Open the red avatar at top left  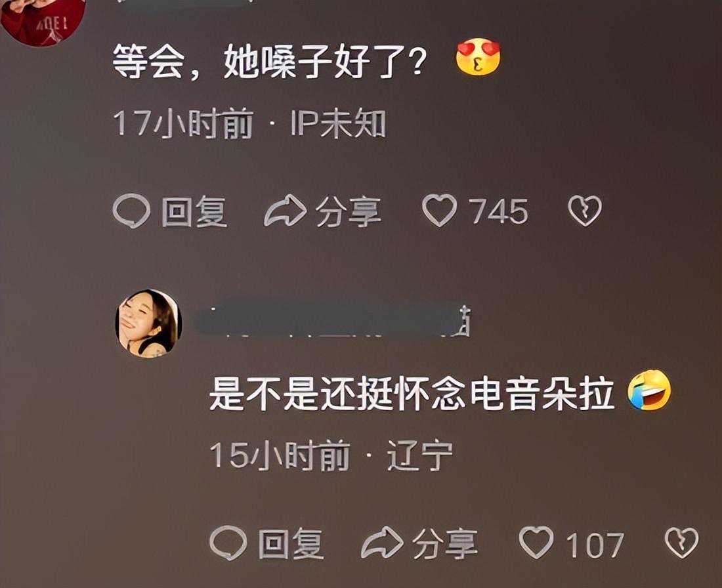coord(43,22)
